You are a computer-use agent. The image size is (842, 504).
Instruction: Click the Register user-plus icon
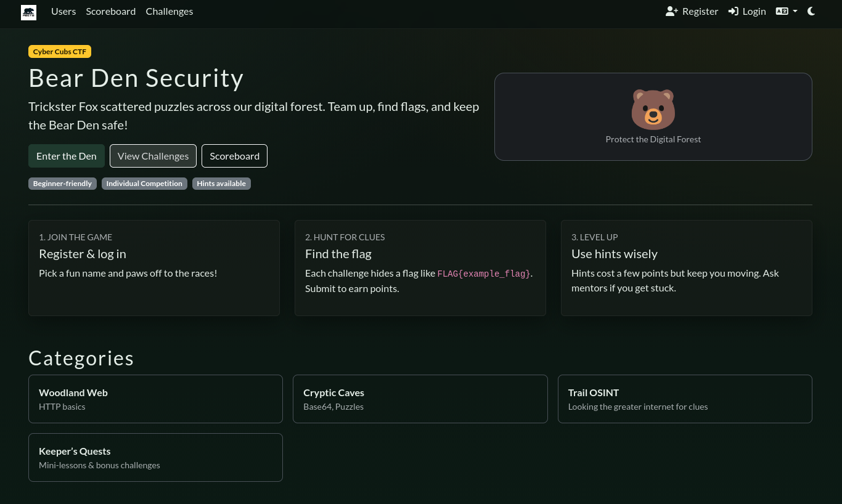[671, 11]
